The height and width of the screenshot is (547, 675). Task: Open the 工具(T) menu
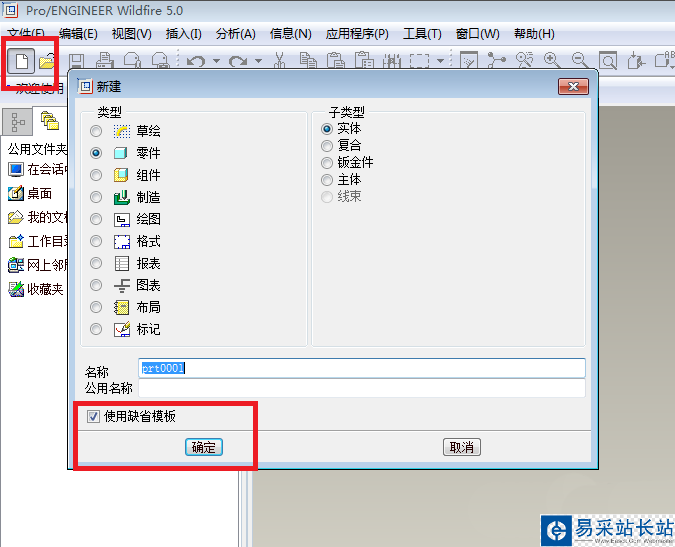[x=422, y=34]
